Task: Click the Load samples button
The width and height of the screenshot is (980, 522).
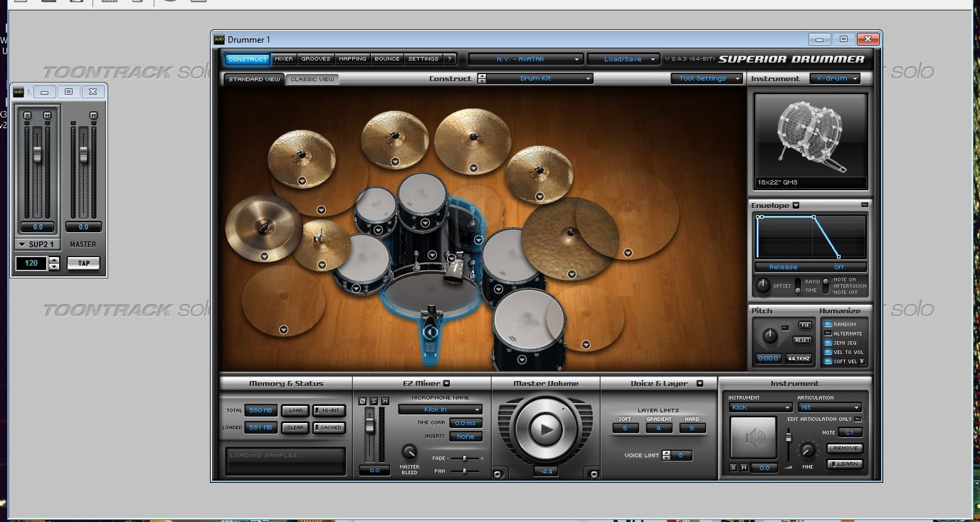Action: tap(295, 411)
